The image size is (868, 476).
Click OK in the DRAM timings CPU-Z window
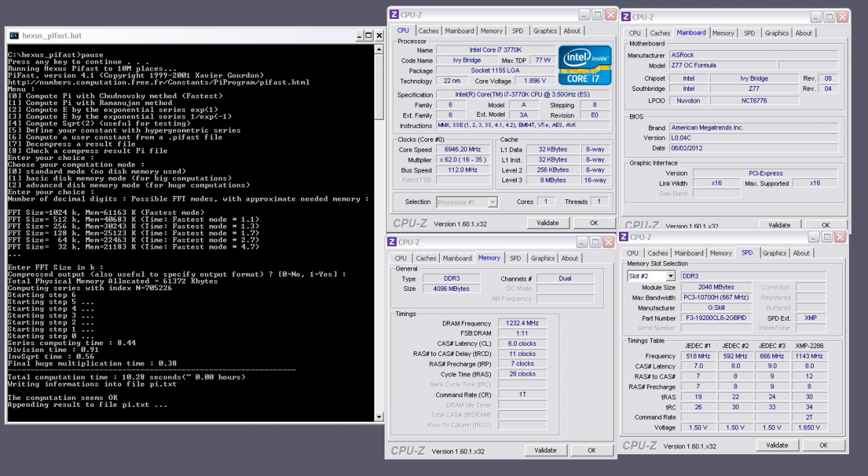coord(591,450)
